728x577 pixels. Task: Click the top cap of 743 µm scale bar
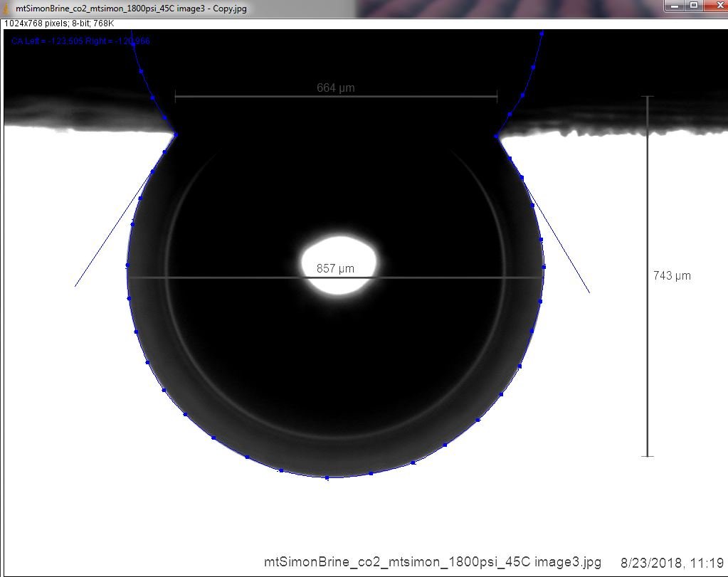pos(648,97)
